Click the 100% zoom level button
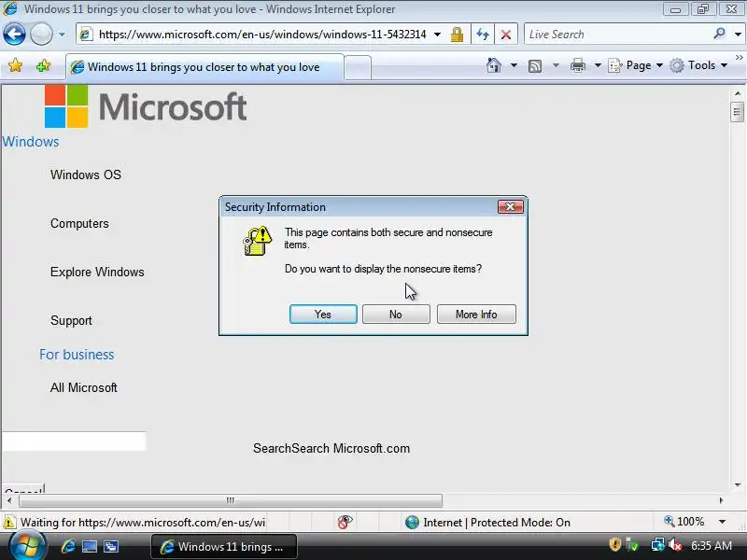Screen dimensions: 747x560 684,522
